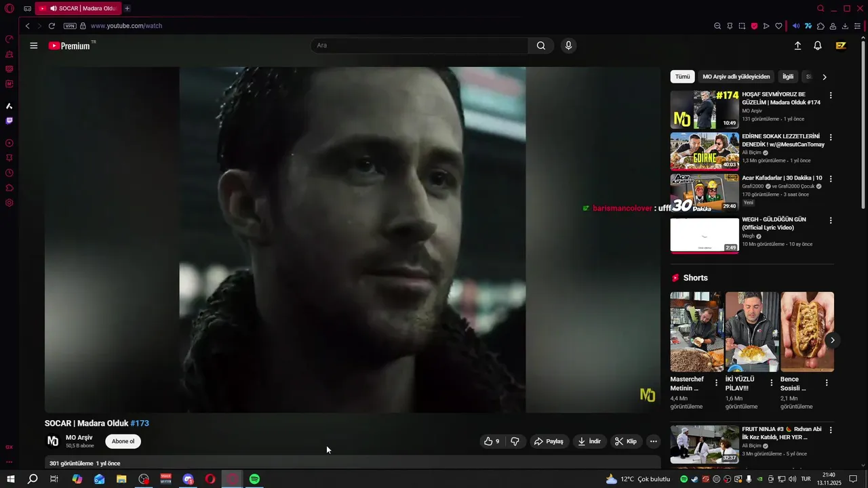
Task: Subscribe with the Abone ol button
Action: tap(123, 441)
